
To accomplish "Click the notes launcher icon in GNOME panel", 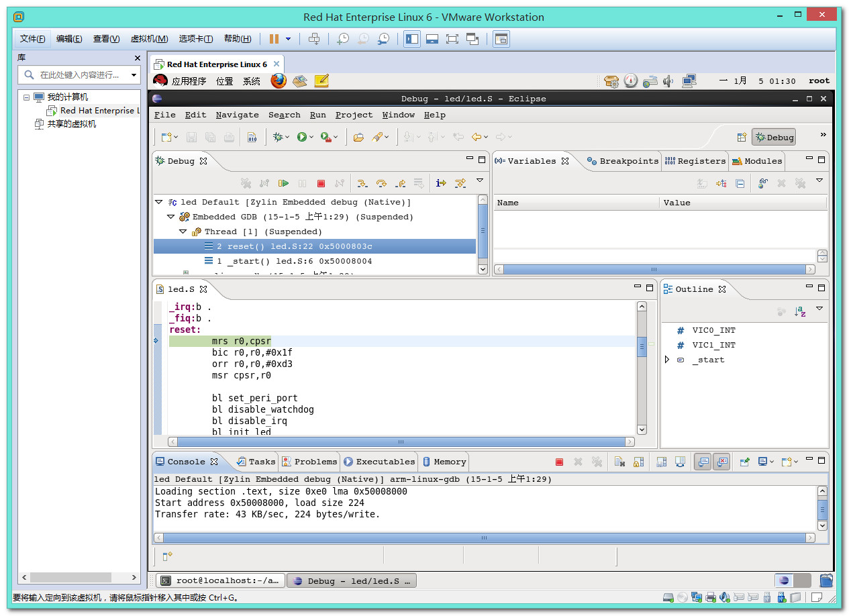I will pos(321,81).
